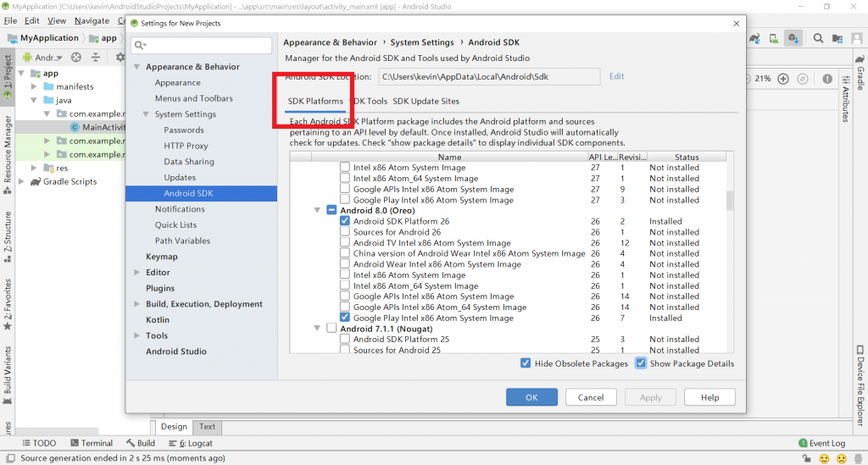Switch to the Text editor tab
868x465 pixels.
207,426
